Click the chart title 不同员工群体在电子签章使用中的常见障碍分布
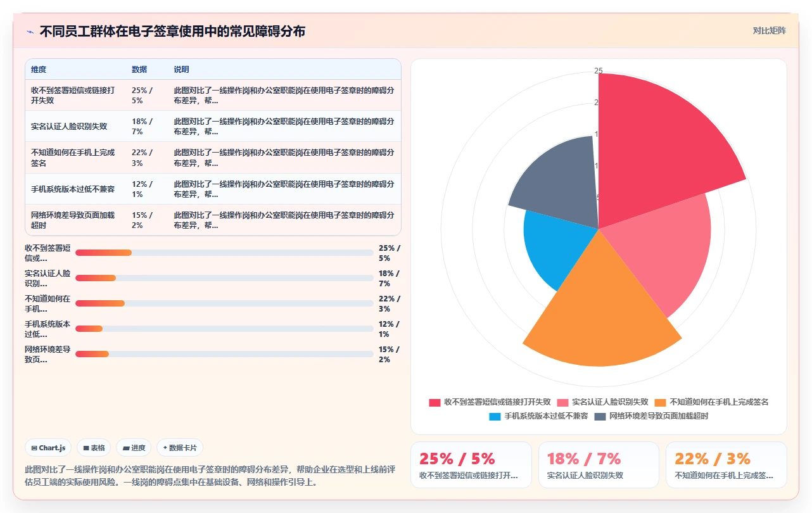 (x=172, y=31)
